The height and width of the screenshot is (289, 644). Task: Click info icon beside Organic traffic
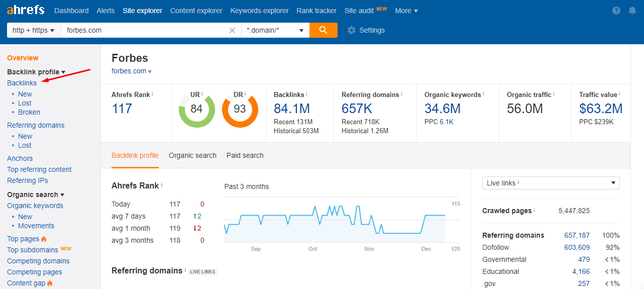click(x=554, y=94)
